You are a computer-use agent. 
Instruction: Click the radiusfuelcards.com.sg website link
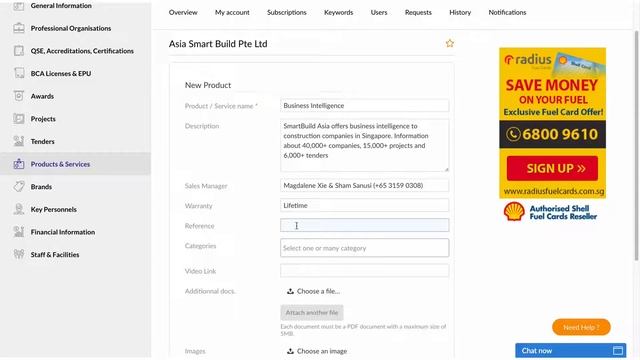coord(553,191)
